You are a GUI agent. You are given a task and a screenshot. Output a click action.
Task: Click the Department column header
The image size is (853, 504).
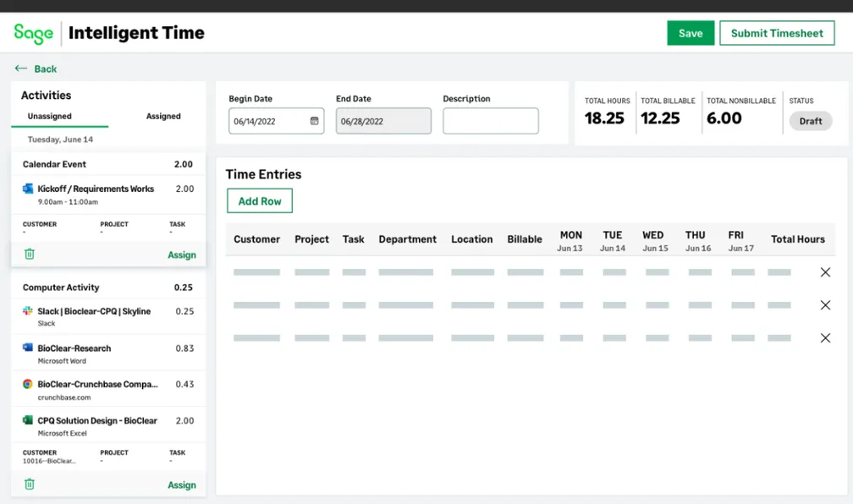point(408,239)
